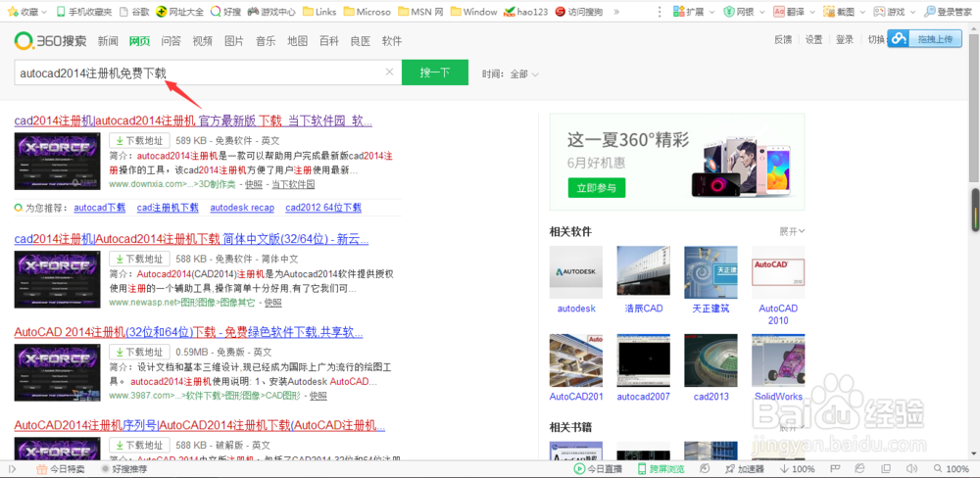Open 网址大全 site directory bookmark
This screenshot has height=478, width=980.
coord(179,12)
